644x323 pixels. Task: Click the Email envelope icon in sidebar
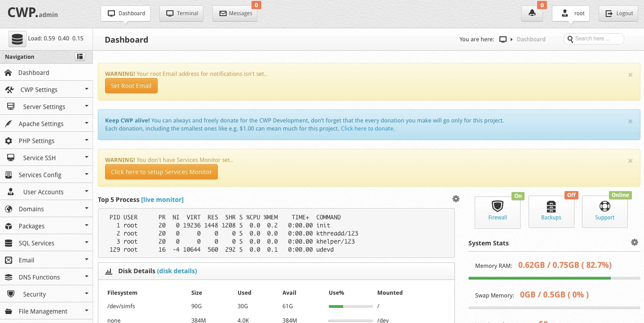(9, 260)
